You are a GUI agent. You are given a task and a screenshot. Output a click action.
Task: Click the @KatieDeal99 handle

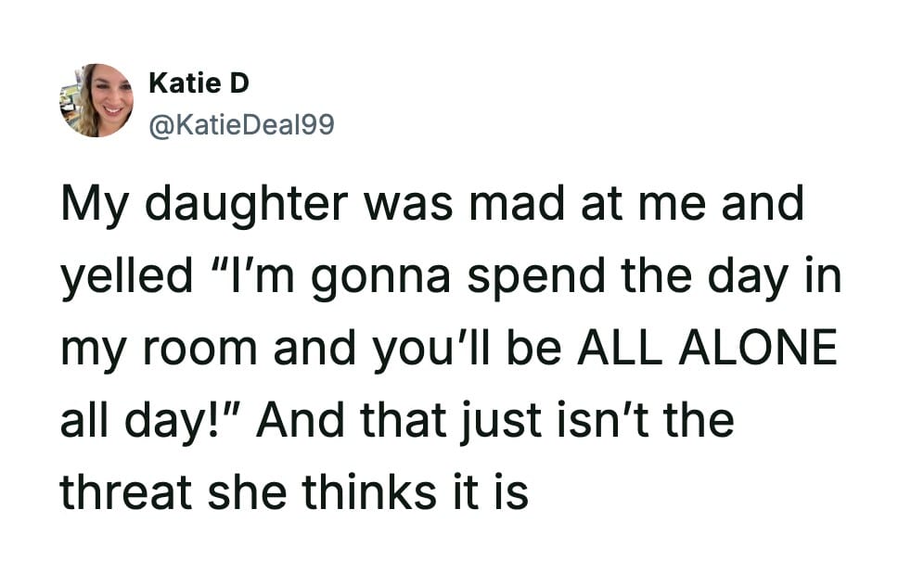[x=241, y=123]
